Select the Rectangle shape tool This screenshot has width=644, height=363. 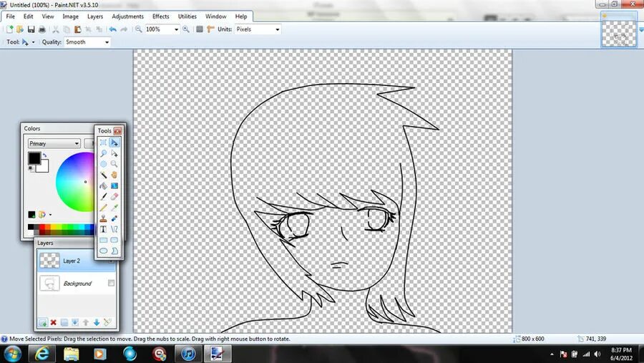104,240
